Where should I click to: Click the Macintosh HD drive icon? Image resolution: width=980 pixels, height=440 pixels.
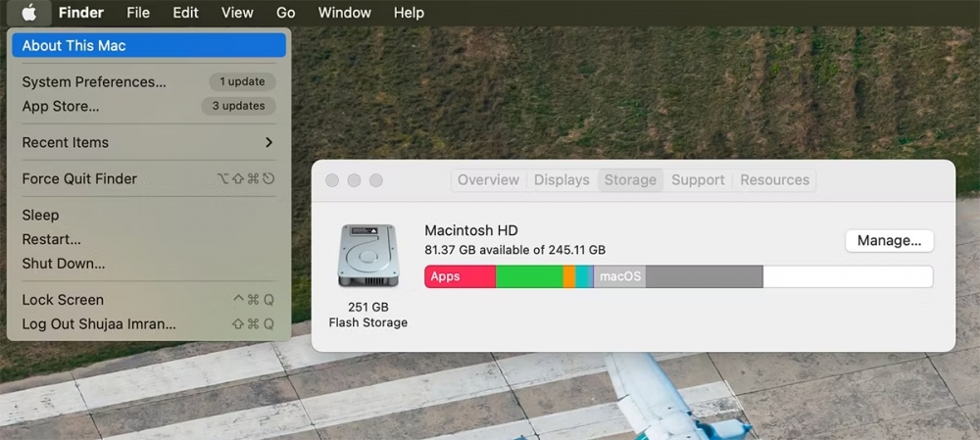click(367, 257)
